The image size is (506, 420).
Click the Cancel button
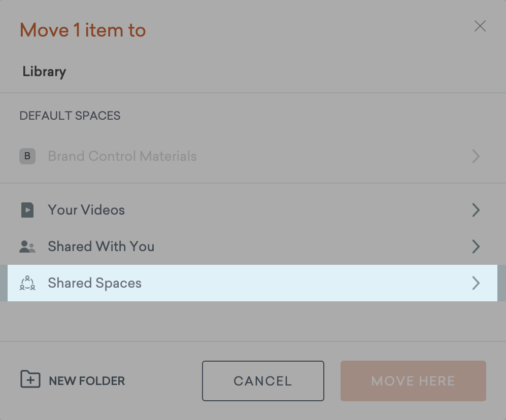click(263, 380)
